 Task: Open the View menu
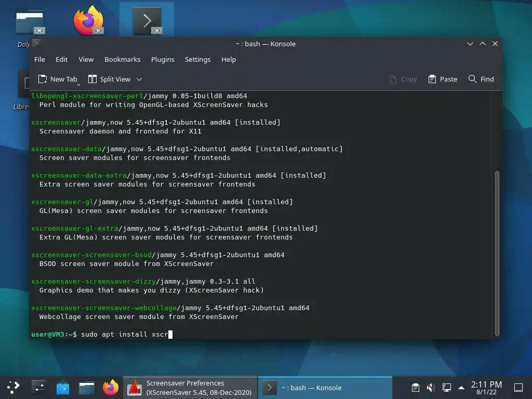pos(86,59)
